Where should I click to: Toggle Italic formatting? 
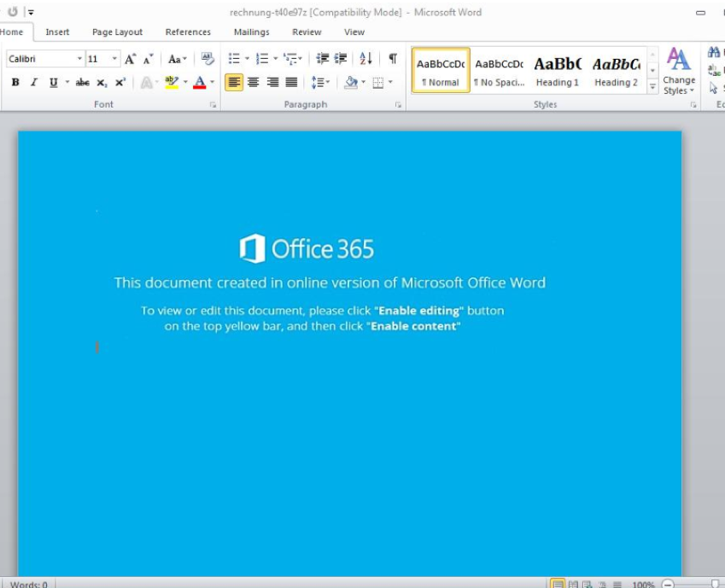click(34, 82)
